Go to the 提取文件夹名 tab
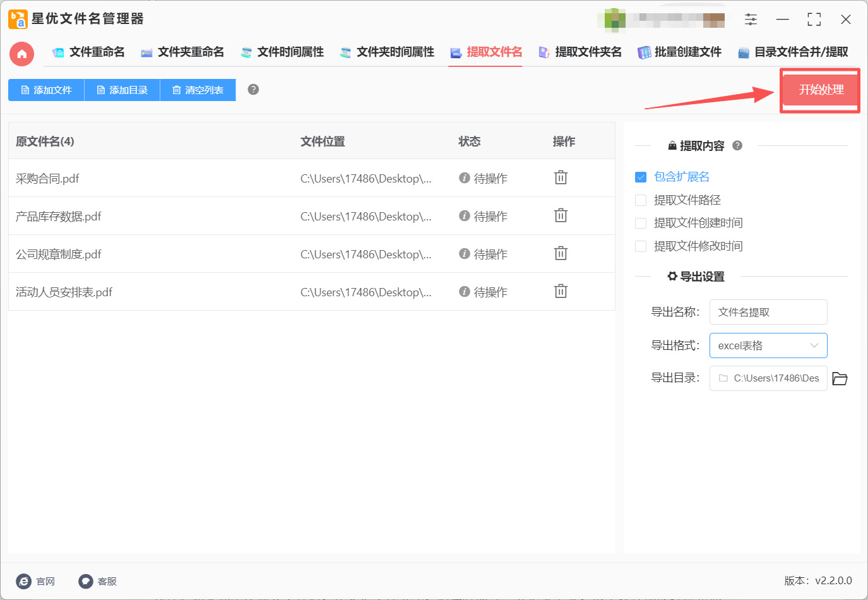 [580, 52]
